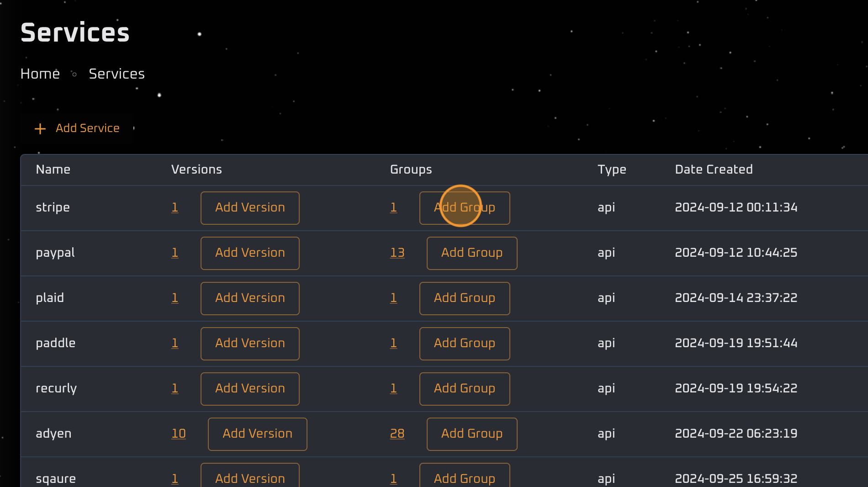Add a version to the paddle service
The image size is (868, 487).
[x=250, y=344]
